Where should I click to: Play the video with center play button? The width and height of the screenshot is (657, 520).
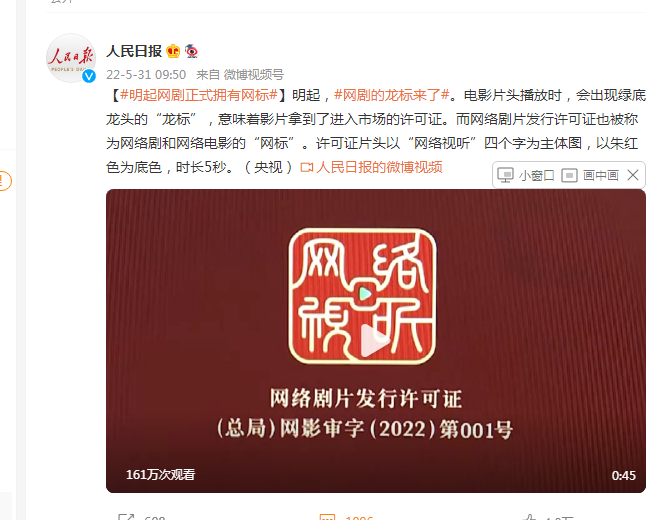coord(375,341)
